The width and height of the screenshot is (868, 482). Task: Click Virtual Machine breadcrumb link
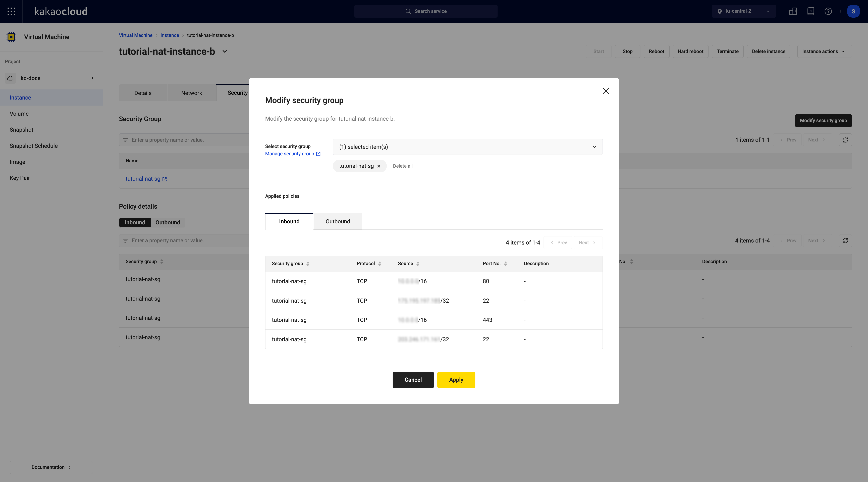point(135,35)
